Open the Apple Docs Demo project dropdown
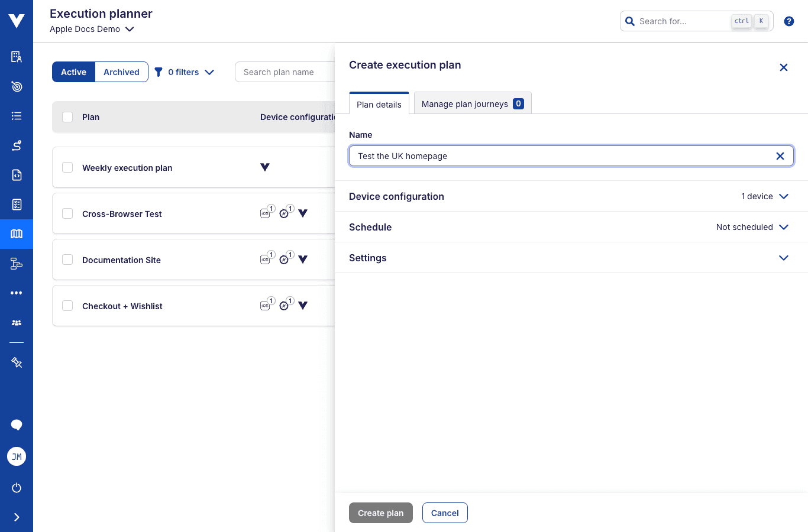This screenshot has width=808, height=532. (x=92, y=28)
